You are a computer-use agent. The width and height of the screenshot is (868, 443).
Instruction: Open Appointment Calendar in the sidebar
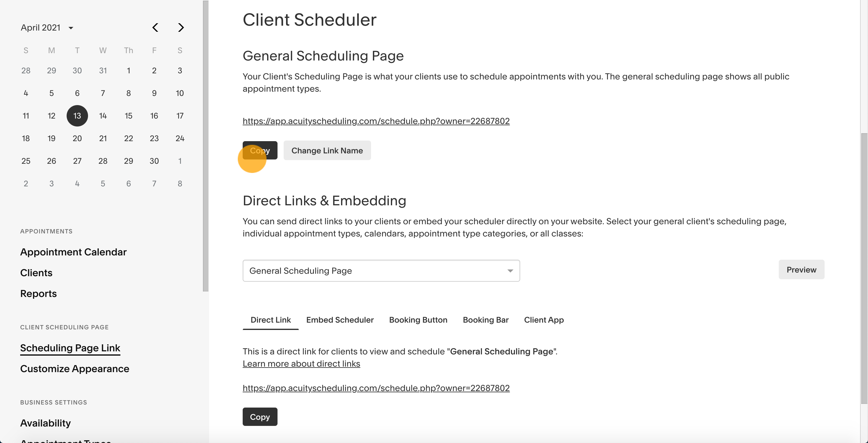(73, 252)
